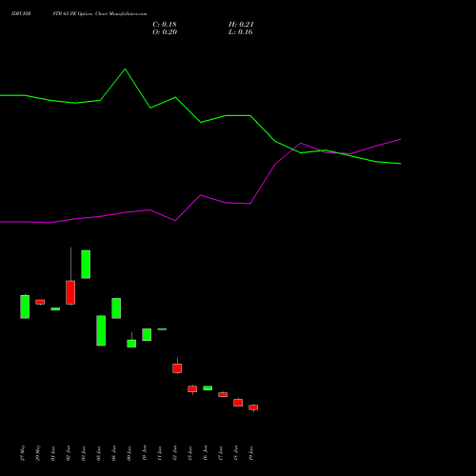
Task: Click the '17 Jun' date label
Action: click(221, 453)
